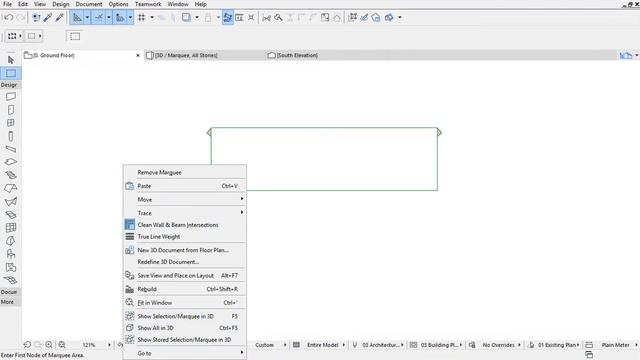Select the Slab tool in toolbox

(x=11, y=162)
